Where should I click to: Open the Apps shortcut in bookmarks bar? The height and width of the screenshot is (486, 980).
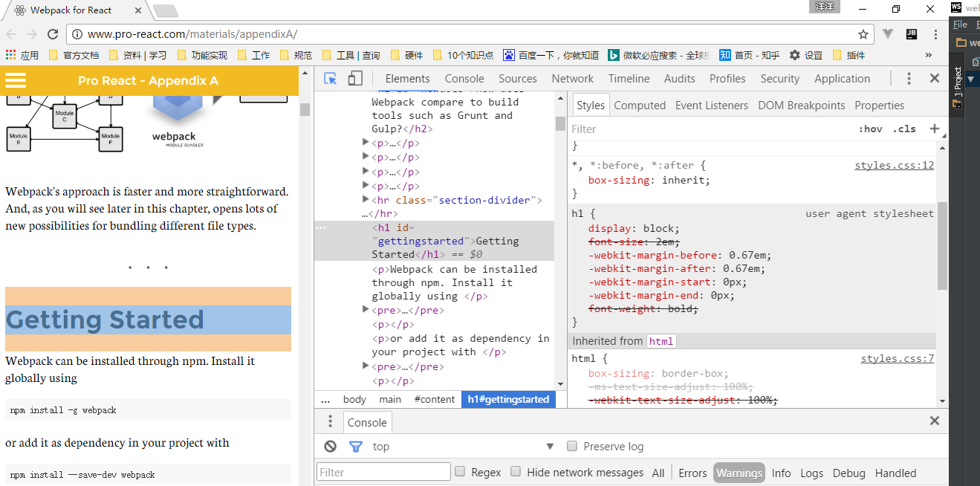click(x=22, y=55)
